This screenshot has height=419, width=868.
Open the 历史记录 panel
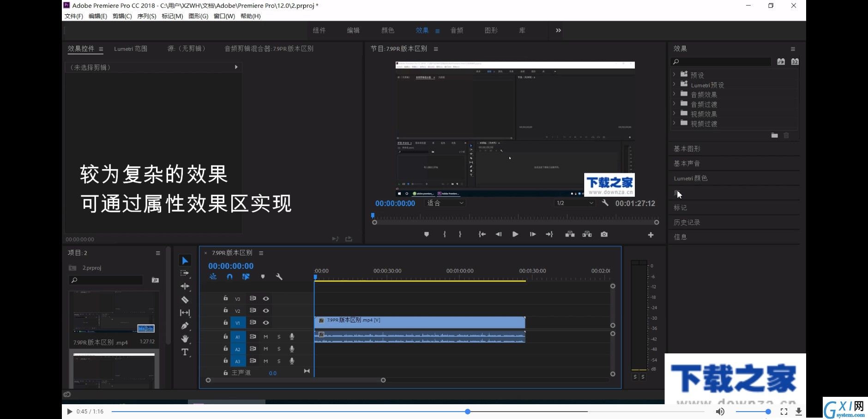(x=687, y=222)
